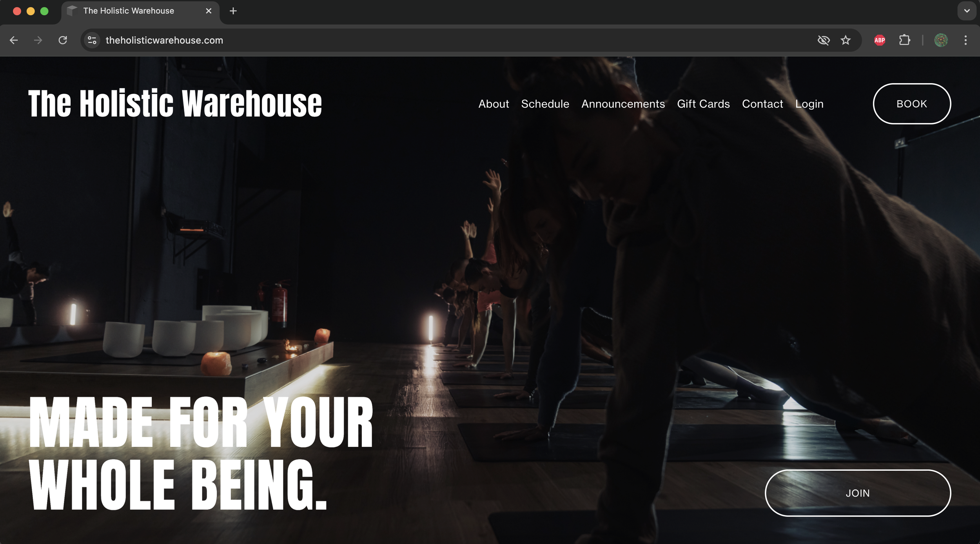980x544 pixels.
Task: Select The Holistic Warehouse tab
Action: (x=140, y=12)
